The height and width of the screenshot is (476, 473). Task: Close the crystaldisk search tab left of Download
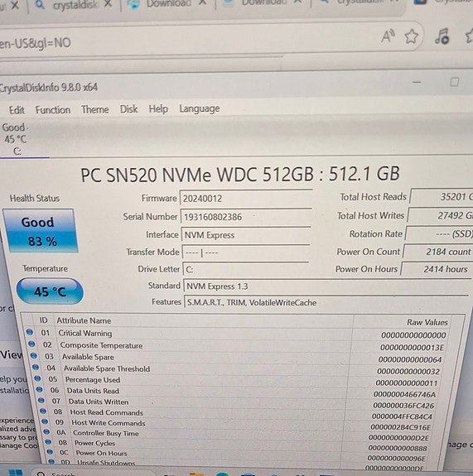[x=108, y=3]
